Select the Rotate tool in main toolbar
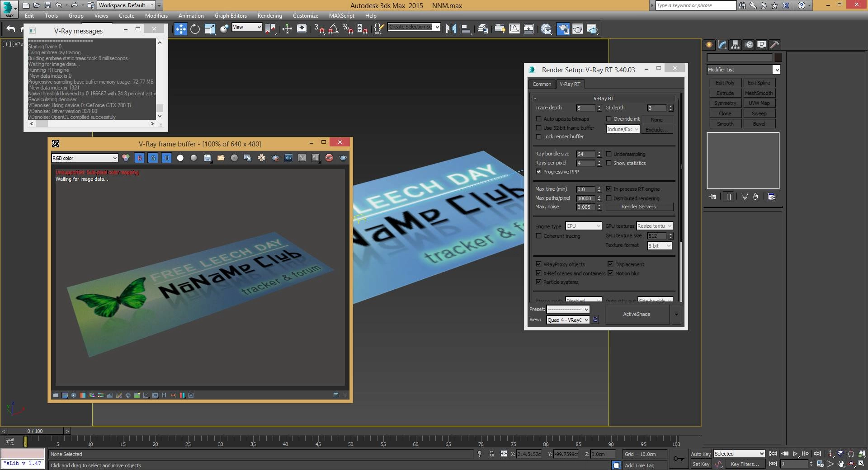Viewport: 868px width, 470px height. coord(195,29)
